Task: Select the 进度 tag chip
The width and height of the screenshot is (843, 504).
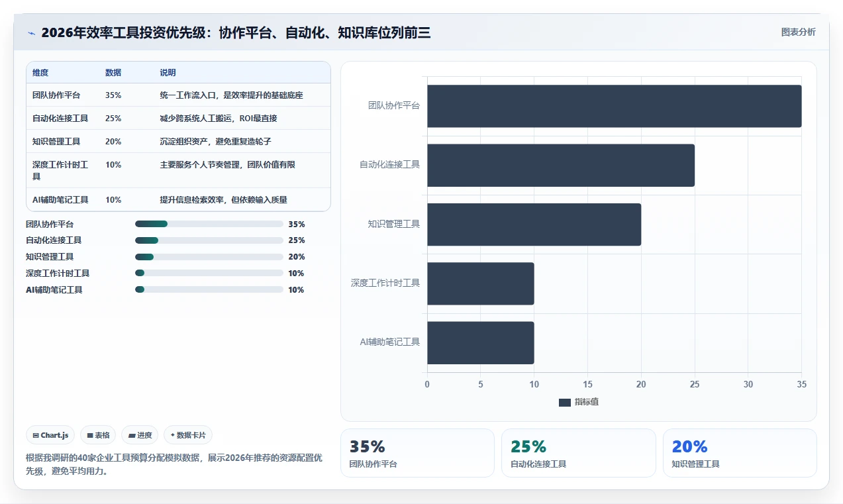Action: coord(140,435)
